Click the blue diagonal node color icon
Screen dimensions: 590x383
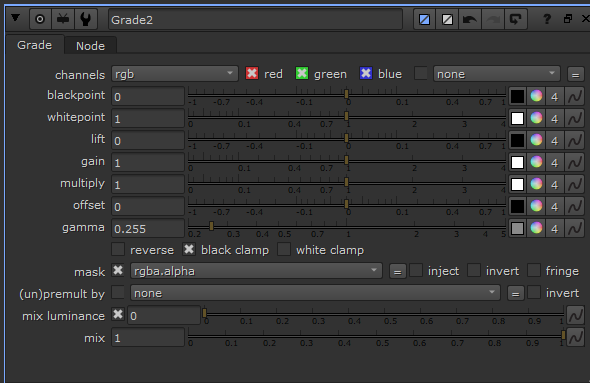(424, 19)
